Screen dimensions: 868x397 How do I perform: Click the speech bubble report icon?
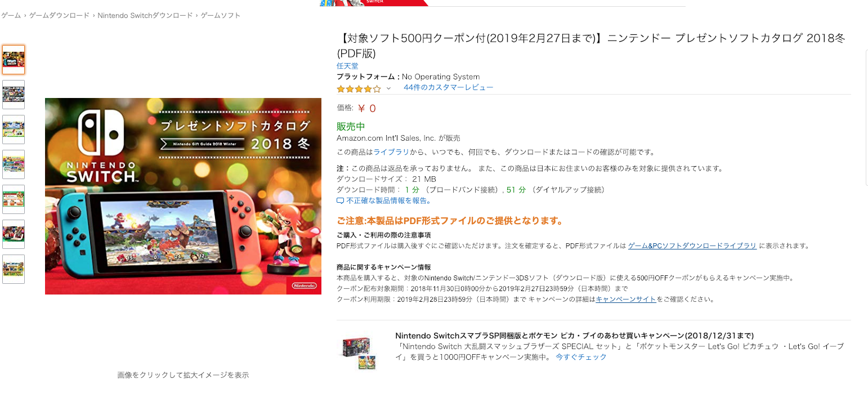click(x=340, y=201)
